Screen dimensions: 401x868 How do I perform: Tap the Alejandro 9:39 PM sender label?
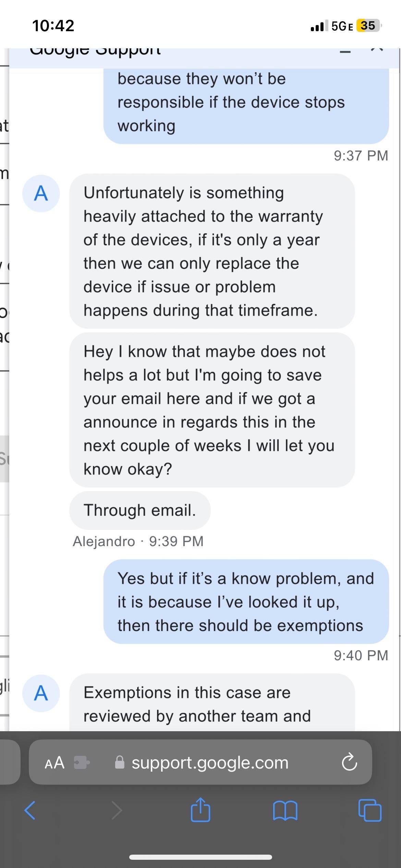[x=138, y=542]
